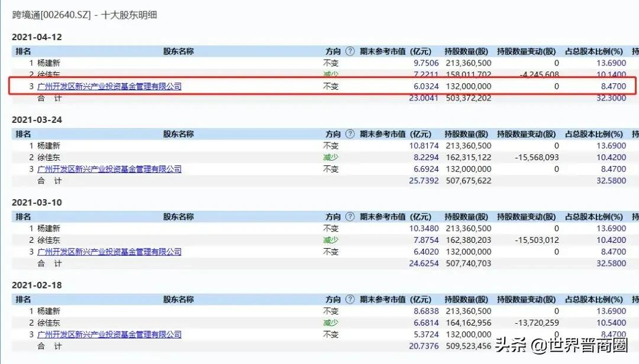Click shareholding 164,162,956
Viewport: 639px width, 364px height.
[x=468, y=323]
